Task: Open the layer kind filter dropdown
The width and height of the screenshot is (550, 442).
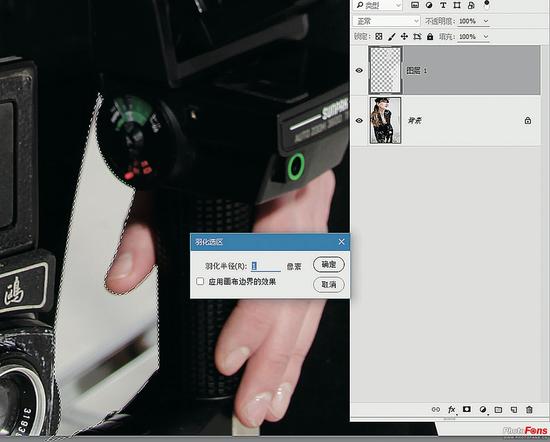Action: (378, 5)
